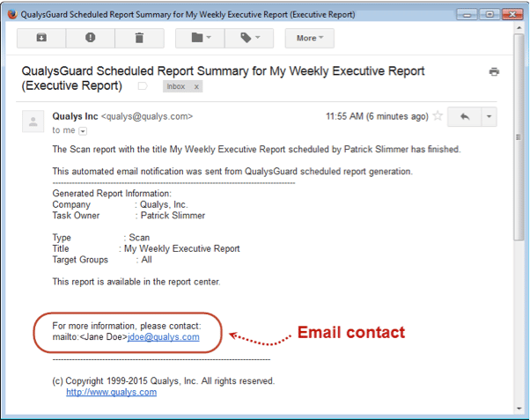
Task: Open the Labels tag dropdown
Action: (x=249, y=38)
